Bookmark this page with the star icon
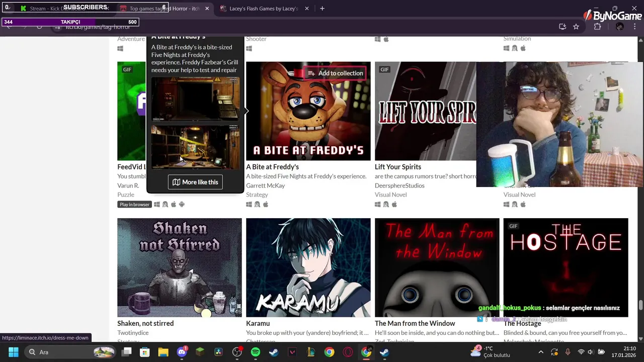The width and height of the screenshot is (644, 362). pyautogui.click(x=576, y=27)
